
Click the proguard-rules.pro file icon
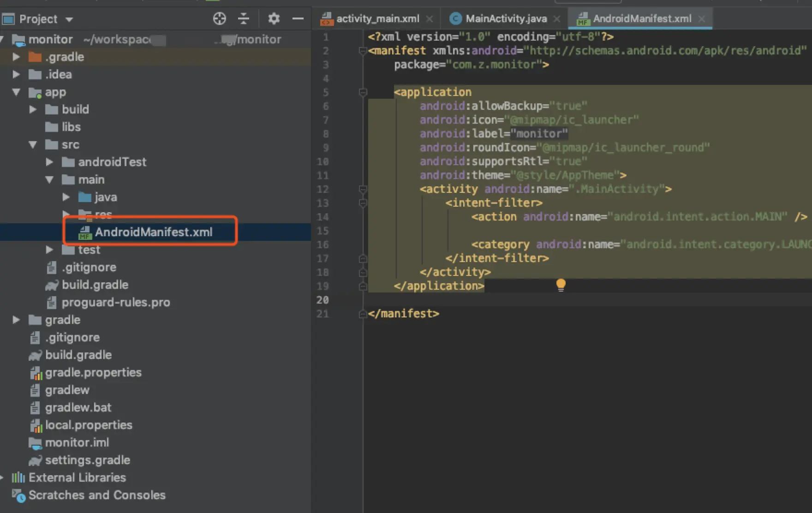click(52, 303)
